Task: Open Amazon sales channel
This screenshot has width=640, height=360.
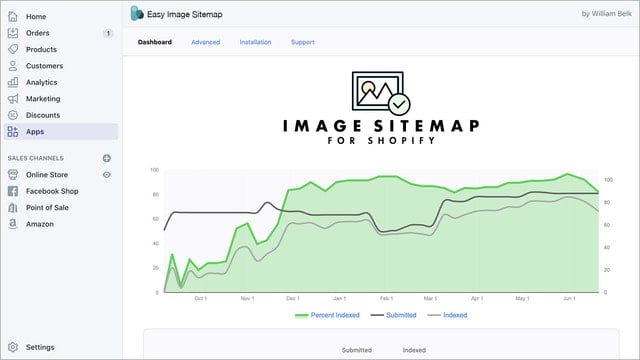Action: pos(40,224)
